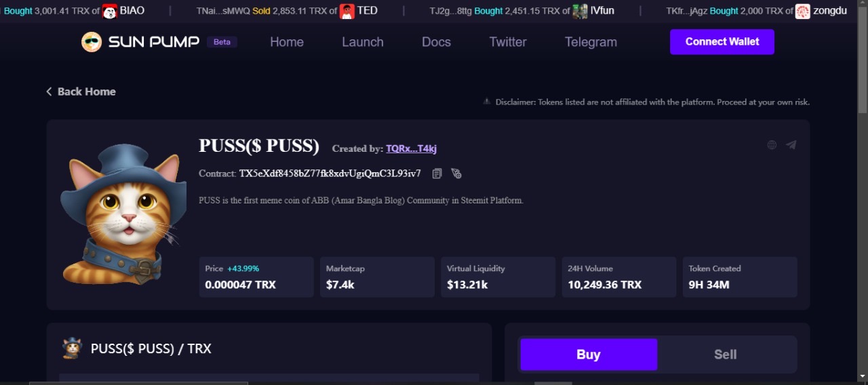
Task: Go back using the Back Home chevron
Action: [49, 92]
